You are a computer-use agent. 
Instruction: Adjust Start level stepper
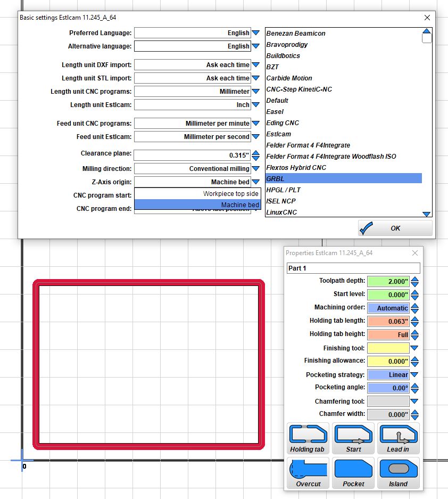pos(414,295)
